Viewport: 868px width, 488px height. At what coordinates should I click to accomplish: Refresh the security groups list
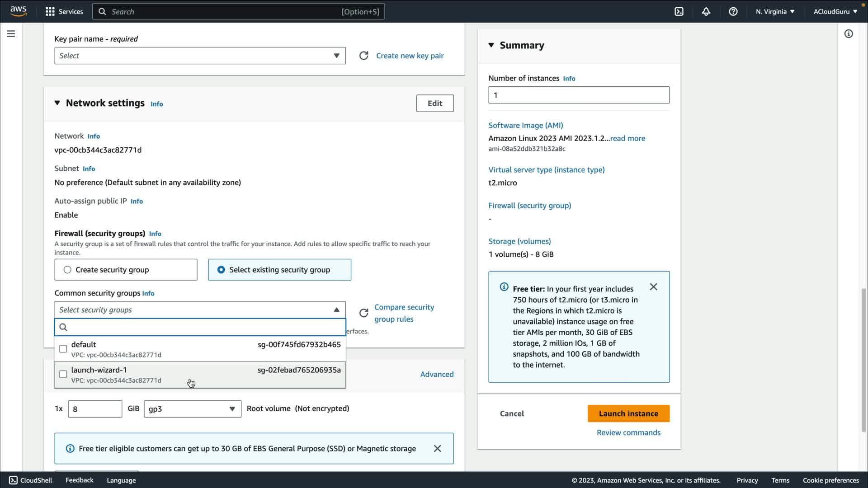click(x=363, y=313)
